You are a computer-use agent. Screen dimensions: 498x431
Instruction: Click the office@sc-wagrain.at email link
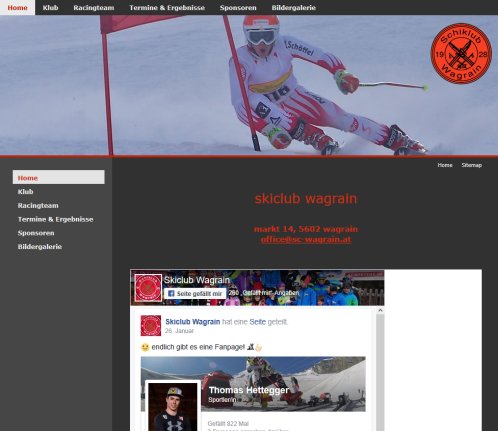click(x=306, y=239)
